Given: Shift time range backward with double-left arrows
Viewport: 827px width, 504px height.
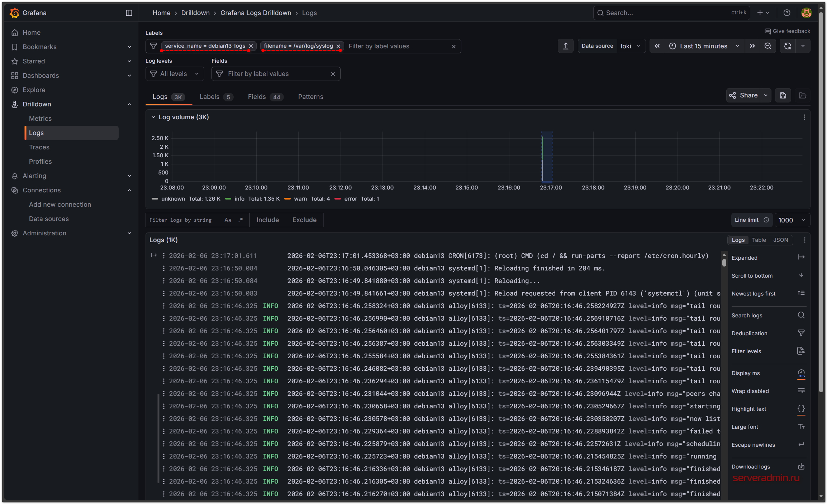Looking at the screenshot, I should coord(657,46).
